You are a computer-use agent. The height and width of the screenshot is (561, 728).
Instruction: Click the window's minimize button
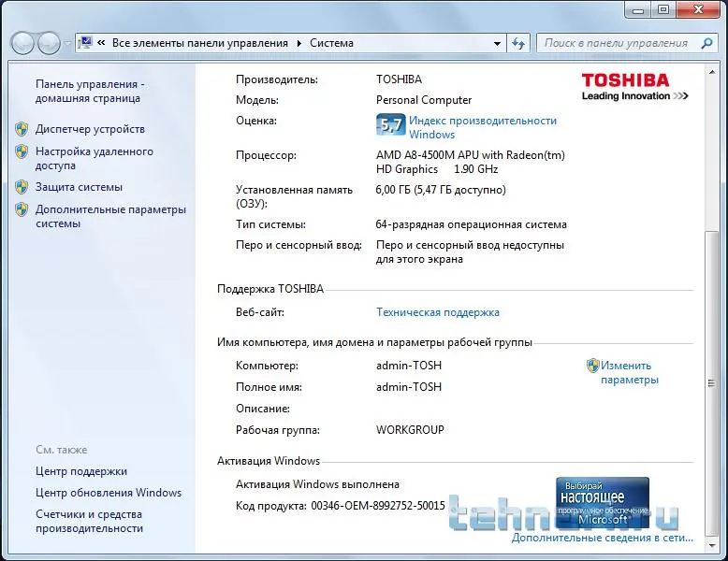pos(638,9)
